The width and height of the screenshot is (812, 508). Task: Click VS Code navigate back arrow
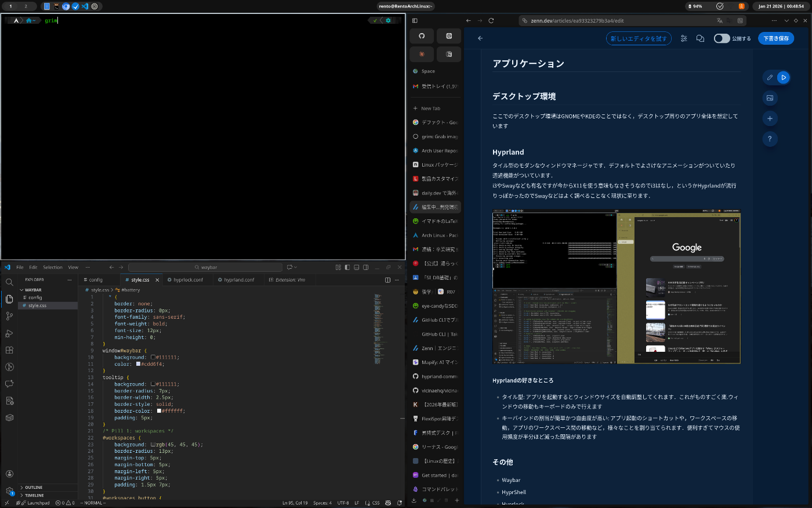(111, 267)
